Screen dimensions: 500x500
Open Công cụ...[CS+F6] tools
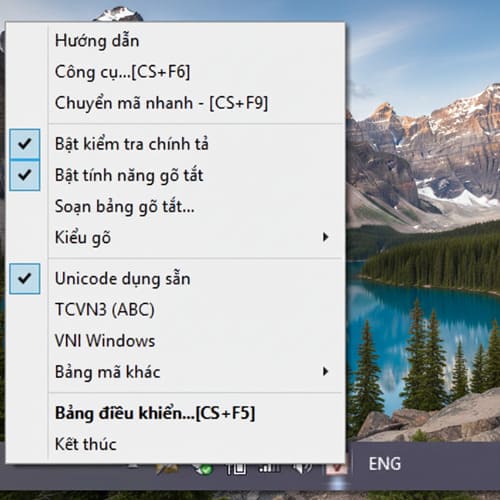[x=176, y=72]
